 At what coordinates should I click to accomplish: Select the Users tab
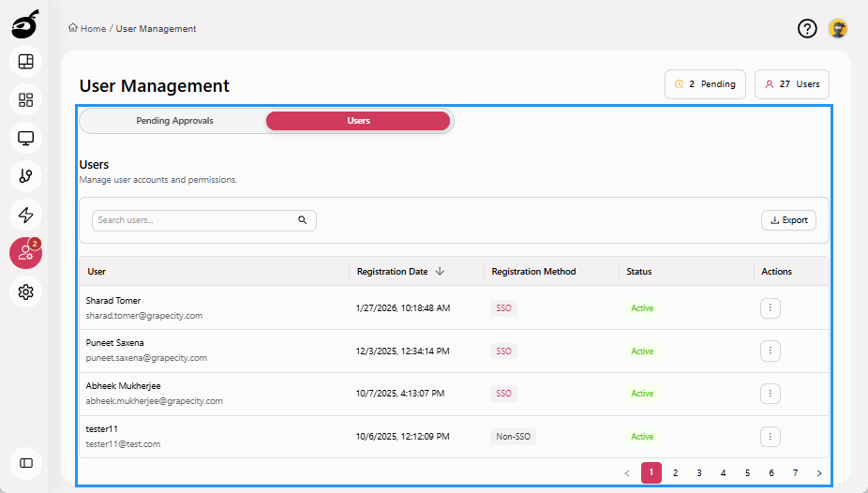358,121
